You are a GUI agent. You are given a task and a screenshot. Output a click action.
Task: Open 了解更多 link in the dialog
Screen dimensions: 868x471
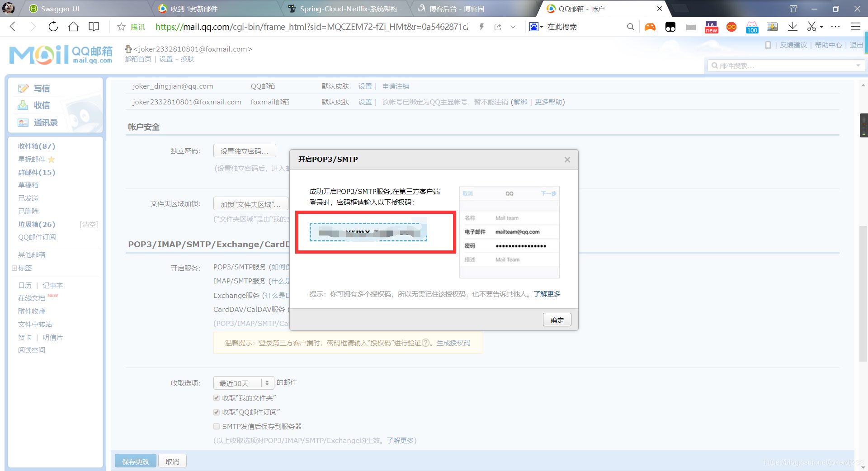(x=547, y=294)
